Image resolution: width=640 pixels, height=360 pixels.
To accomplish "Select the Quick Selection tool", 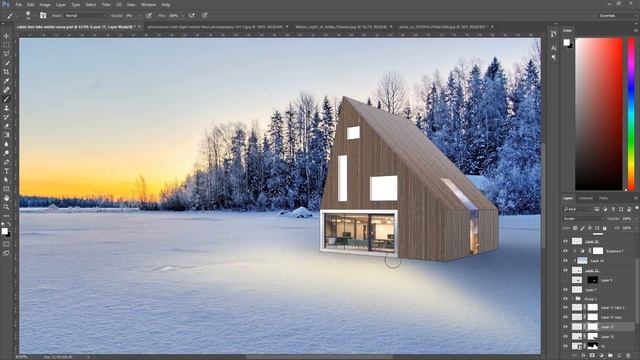I will click(x=6, y=63).
